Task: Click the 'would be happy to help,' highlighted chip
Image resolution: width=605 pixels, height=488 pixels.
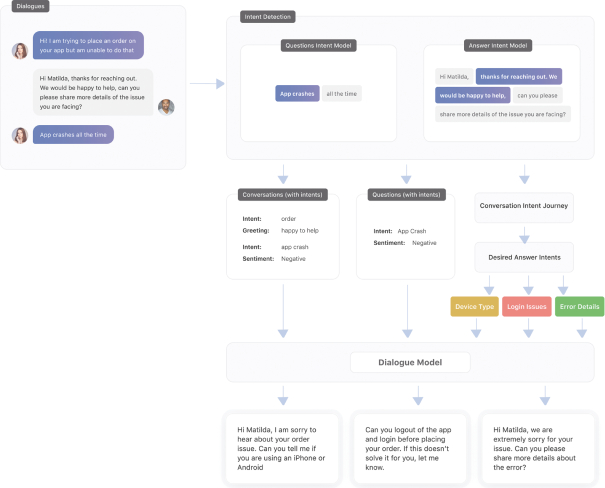Action: click(472, 95)
